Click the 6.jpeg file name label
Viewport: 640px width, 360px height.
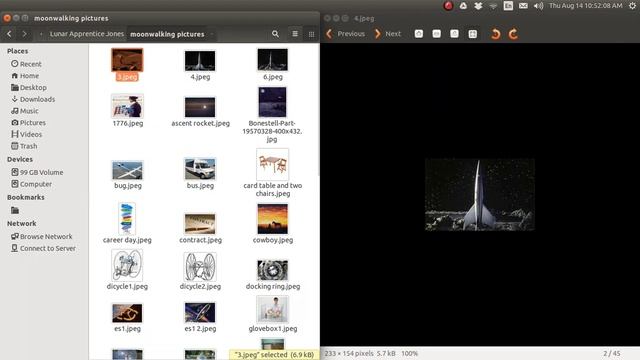273,77
